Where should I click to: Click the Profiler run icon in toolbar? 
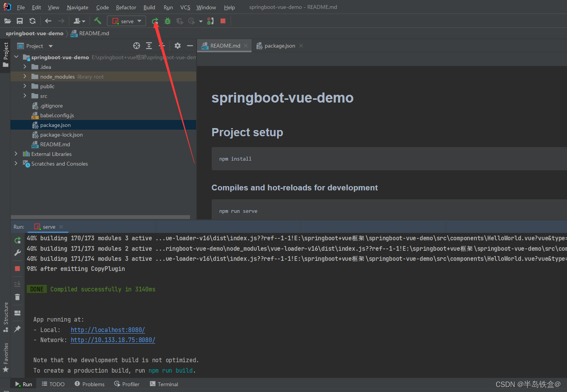(192, 21)
